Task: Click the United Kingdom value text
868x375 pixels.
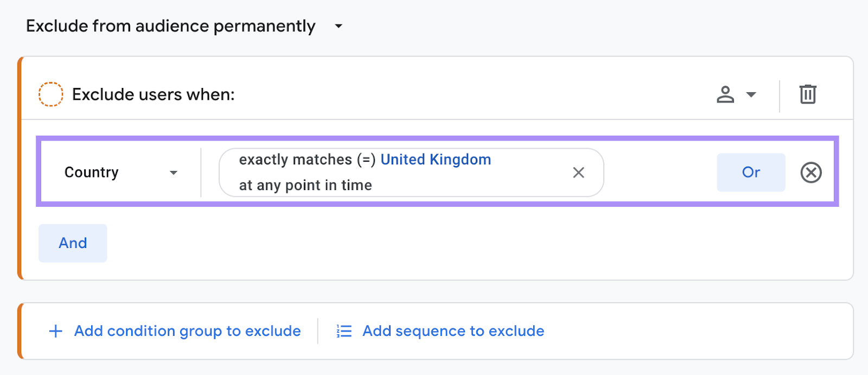Action: pos(436,159)
